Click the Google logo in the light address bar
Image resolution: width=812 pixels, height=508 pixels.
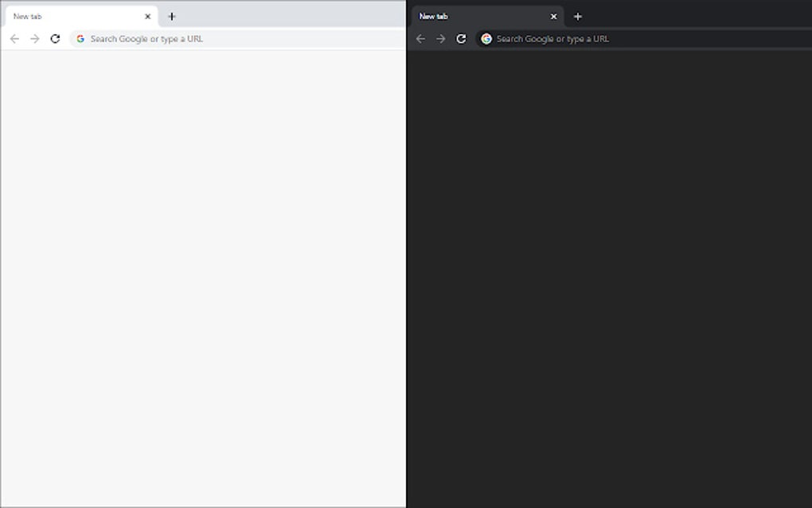click(80, 37)
